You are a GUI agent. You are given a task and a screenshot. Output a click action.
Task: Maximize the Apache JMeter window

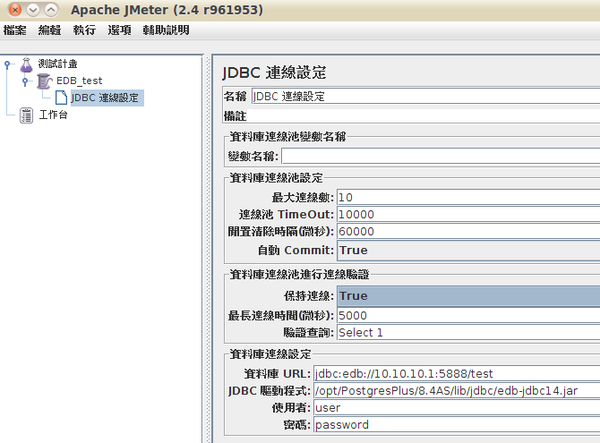(x=51, y=10)
